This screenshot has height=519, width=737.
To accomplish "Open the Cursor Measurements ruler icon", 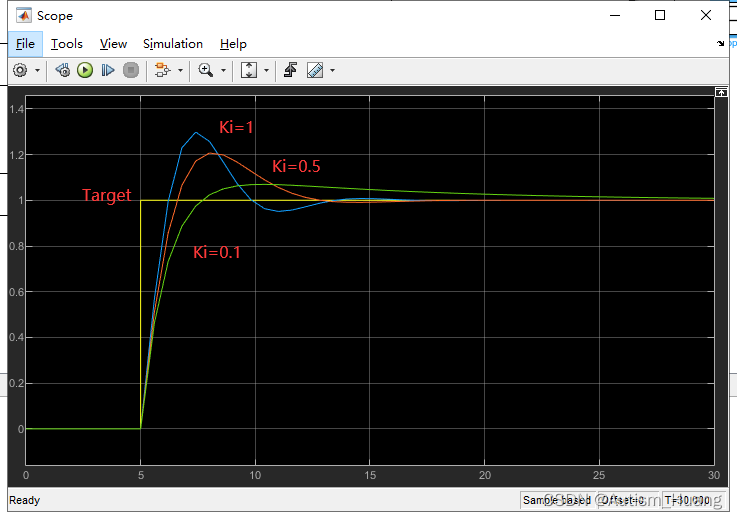I will [315, 71].
